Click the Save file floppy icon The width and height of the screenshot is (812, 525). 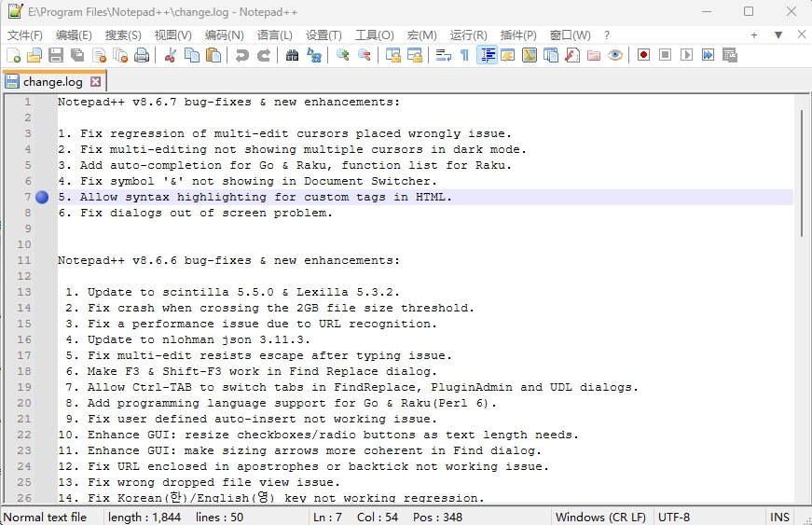[56, 56]
